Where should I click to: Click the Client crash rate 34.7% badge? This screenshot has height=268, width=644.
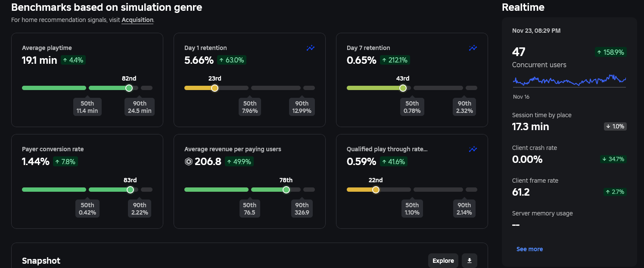click(613, 159)
